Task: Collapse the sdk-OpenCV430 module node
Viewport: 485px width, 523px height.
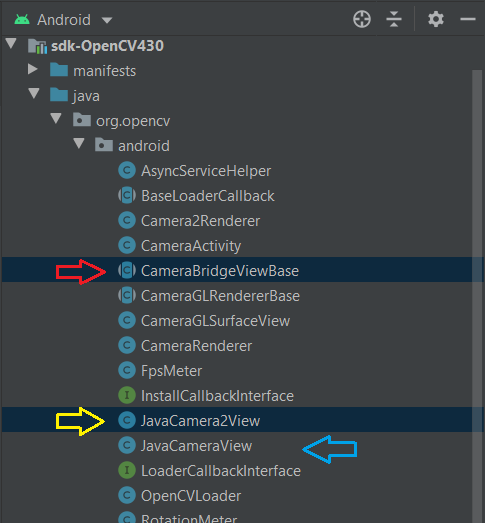Action: click(x=11, y=44)
